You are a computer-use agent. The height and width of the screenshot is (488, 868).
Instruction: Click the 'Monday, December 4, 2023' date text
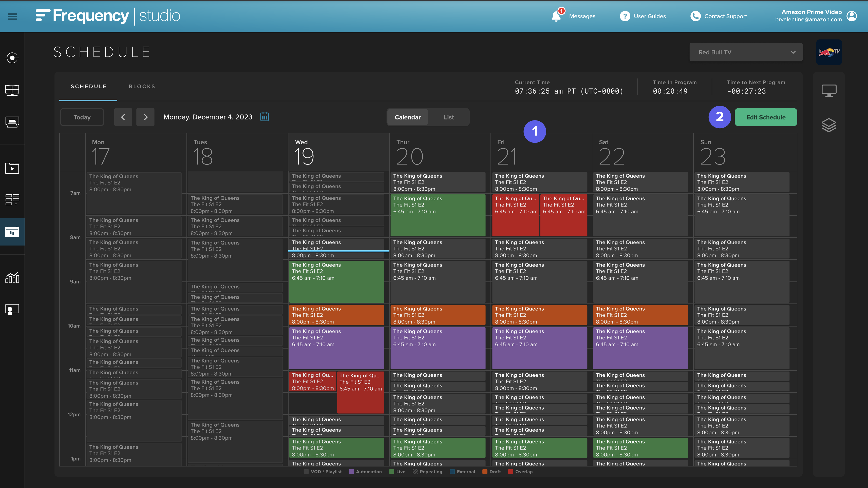[x=207, y=117]
